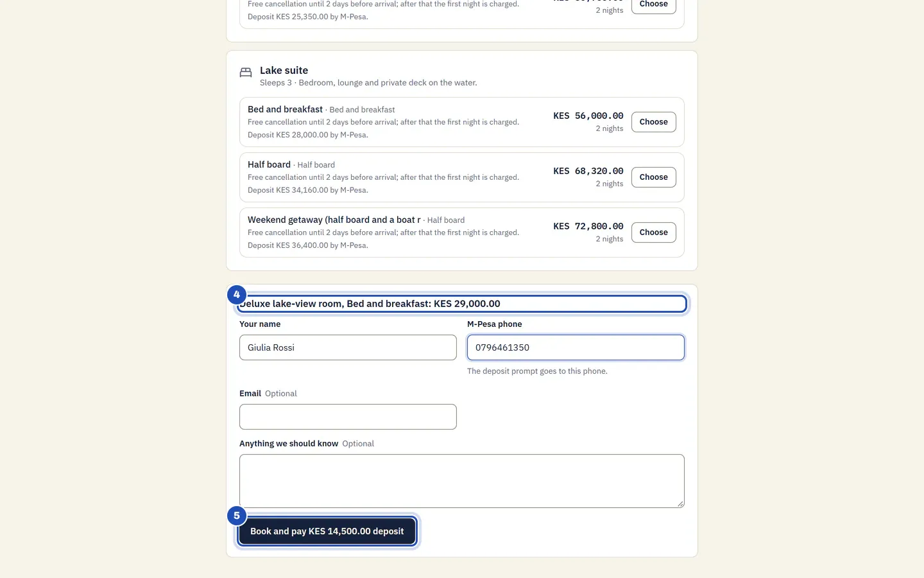The width and height of the screenshot is (924, 578).
Task: Choose the Weekend getaway package
Action: pyautogui.click(x=653, y=232)
